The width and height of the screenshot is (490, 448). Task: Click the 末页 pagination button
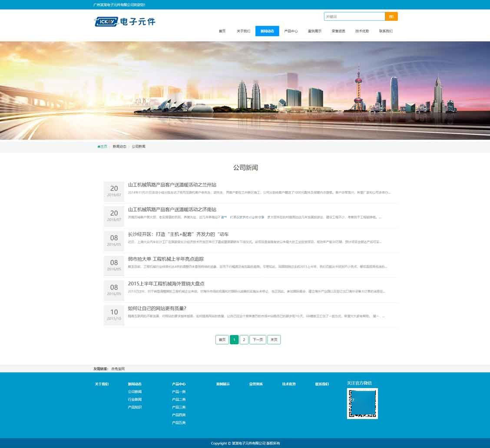pyautogui.click(x=274, y=339)
